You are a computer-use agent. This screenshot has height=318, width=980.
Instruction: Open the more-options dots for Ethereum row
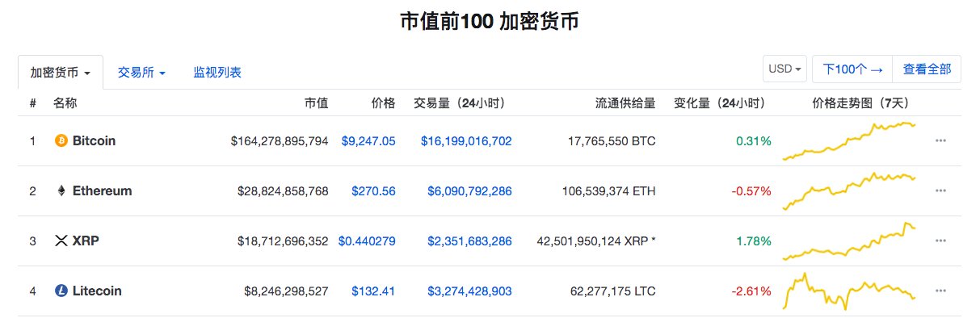click(940, 191)
